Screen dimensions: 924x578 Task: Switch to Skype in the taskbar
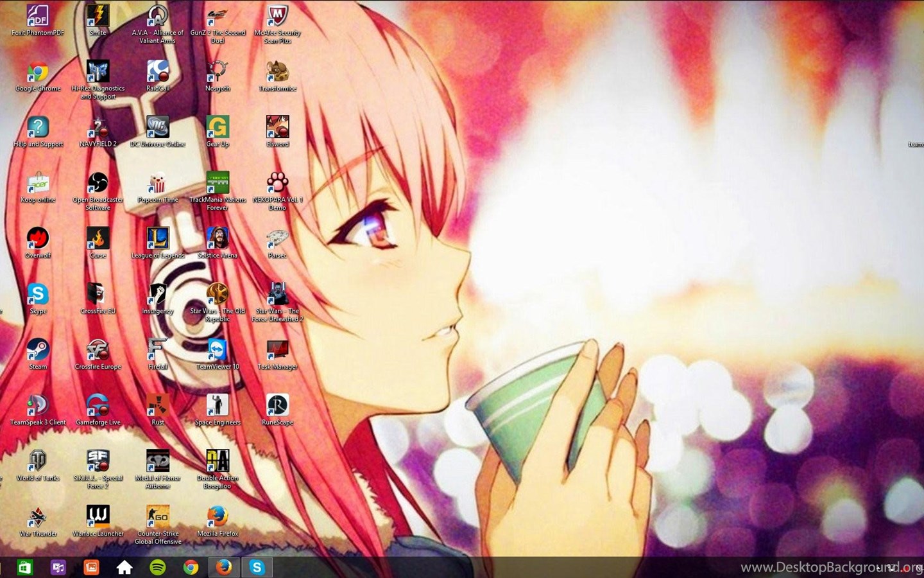(257, 567)
